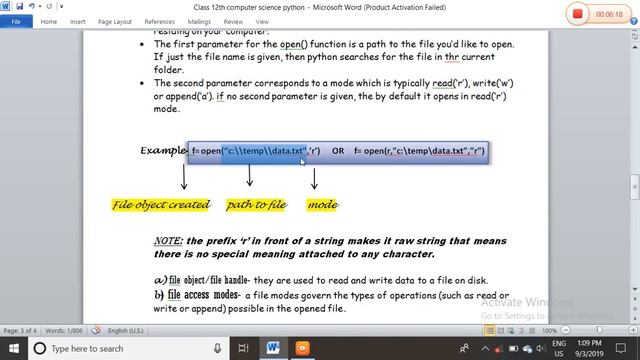
Task: Open Word Help question mark icon
Action: point(634,21)
